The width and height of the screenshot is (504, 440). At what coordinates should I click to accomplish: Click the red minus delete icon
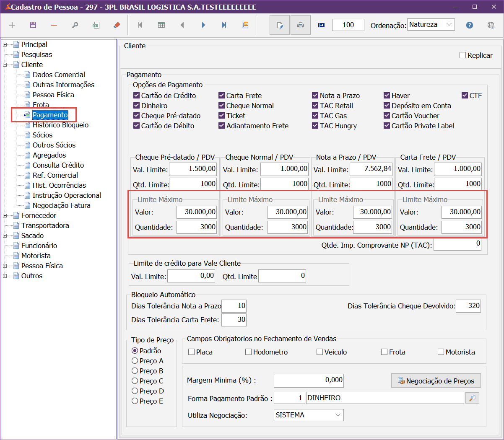(54, 25)
